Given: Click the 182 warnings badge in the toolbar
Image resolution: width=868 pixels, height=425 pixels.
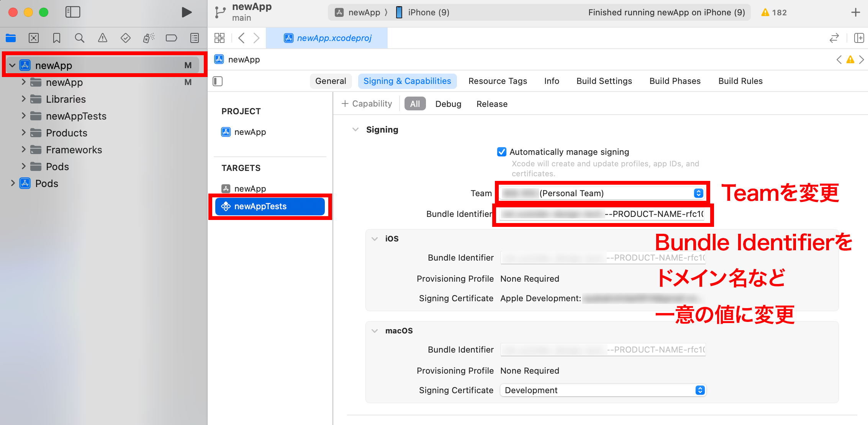Looking at the screenshot, I should (x=774, y=12).
